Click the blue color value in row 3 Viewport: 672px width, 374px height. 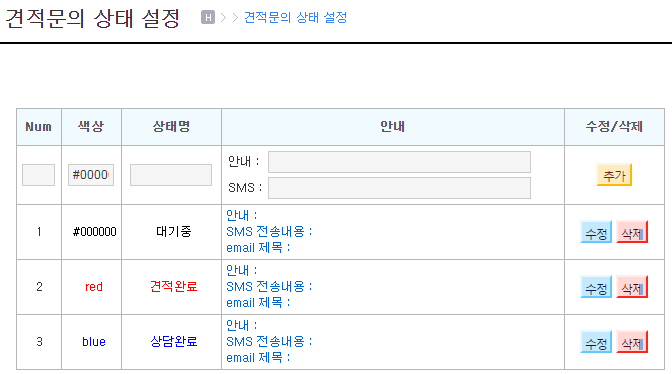click(94, 341)
